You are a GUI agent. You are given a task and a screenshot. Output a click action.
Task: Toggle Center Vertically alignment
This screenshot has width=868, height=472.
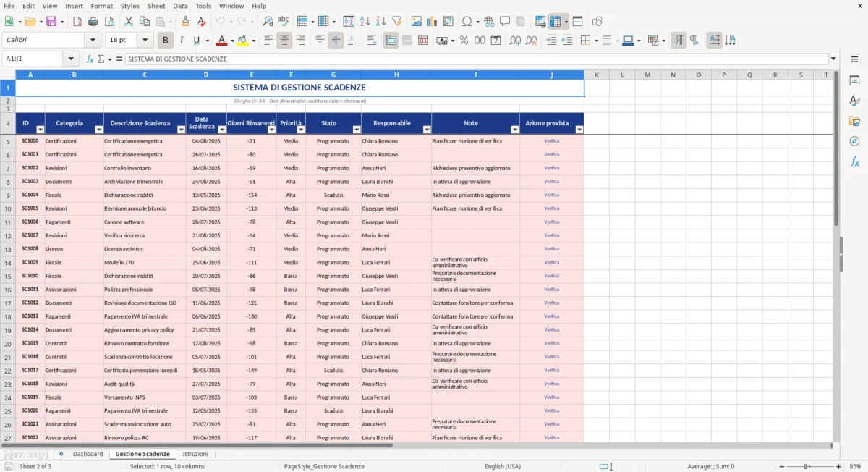pos(336,41)
